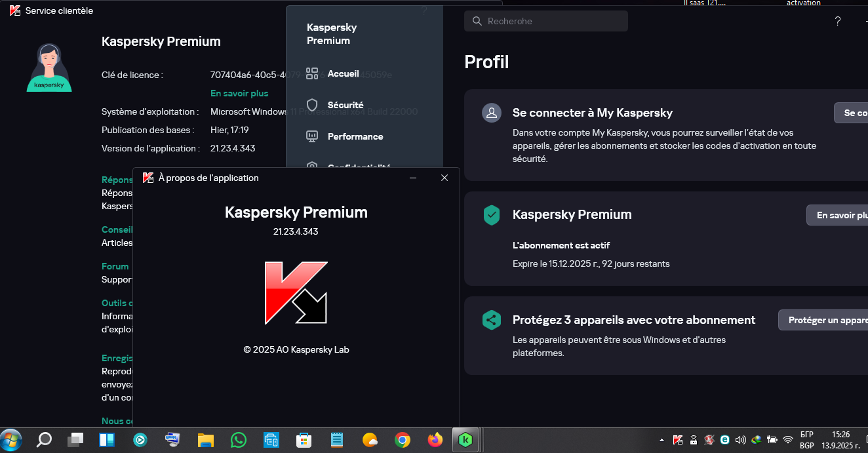Open the widgets panel taskbar icon

(107, 440)
